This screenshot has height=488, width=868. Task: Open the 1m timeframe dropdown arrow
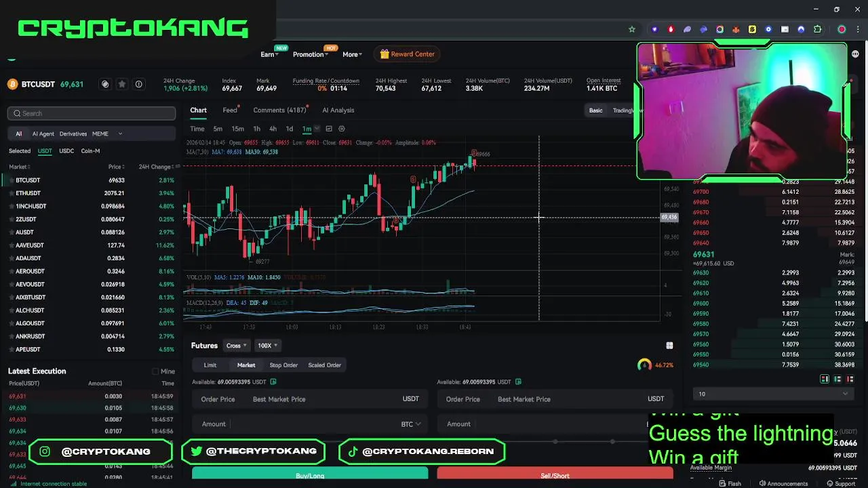[x=316, y=129]
